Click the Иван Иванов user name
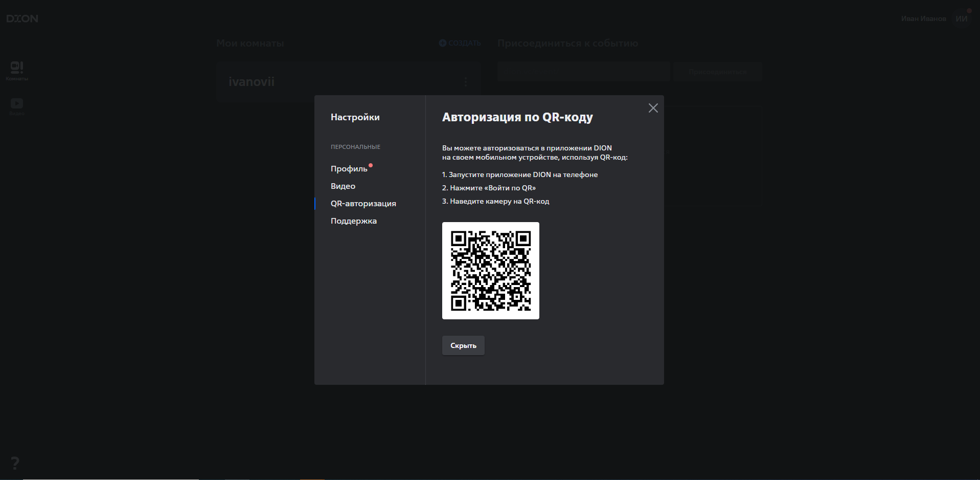 pyautogui.click(x=923, y=18)
